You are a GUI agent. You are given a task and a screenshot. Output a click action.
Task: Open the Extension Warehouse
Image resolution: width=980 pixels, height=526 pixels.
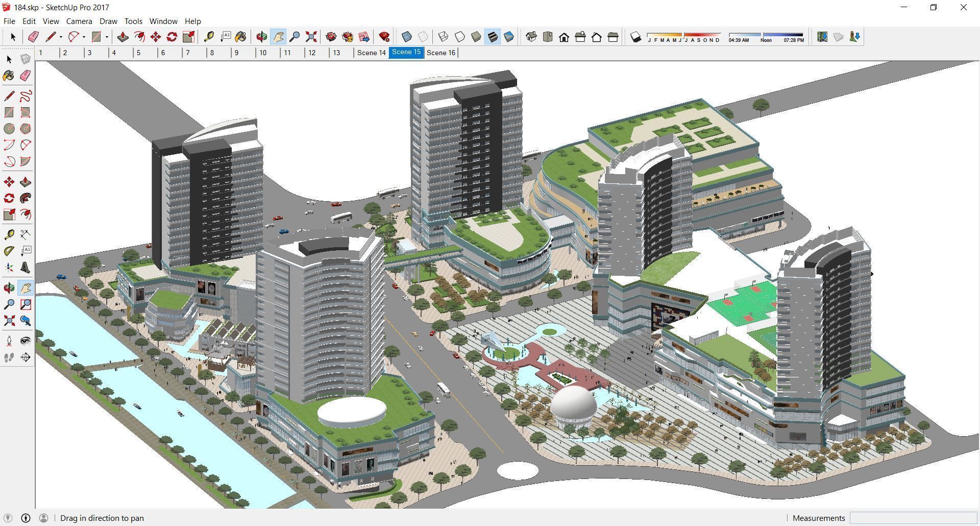point(348,37)
